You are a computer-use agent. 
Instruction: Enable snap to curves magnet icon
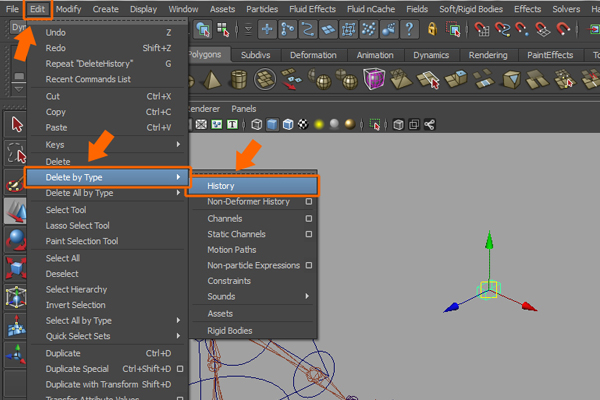502,29
